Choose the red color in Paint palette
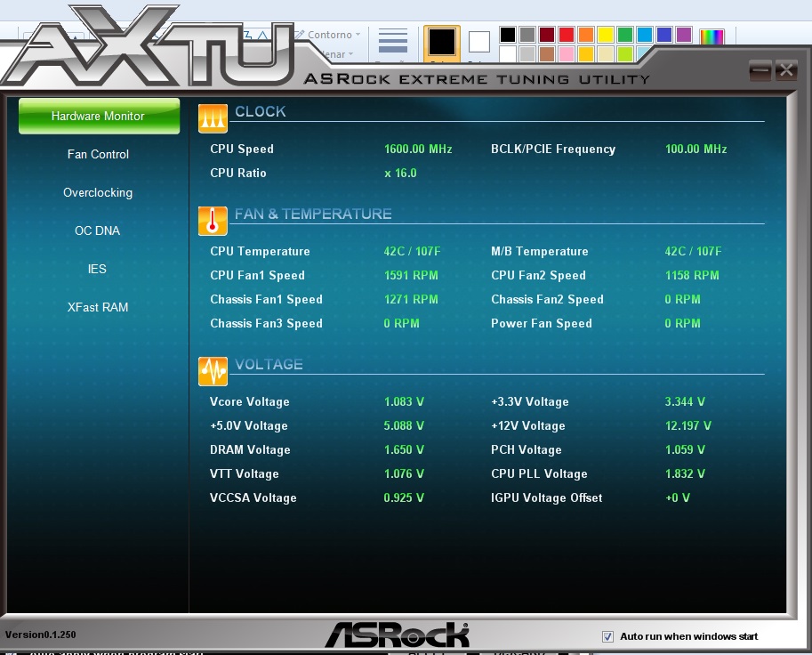This screenshot has width=812, height=655. click(566, 35)
